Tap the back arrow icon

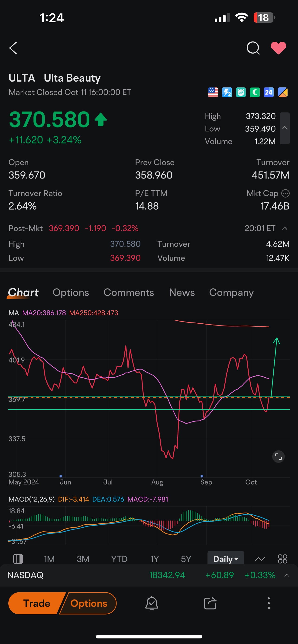pyautogui.click(x=13, y=48)
